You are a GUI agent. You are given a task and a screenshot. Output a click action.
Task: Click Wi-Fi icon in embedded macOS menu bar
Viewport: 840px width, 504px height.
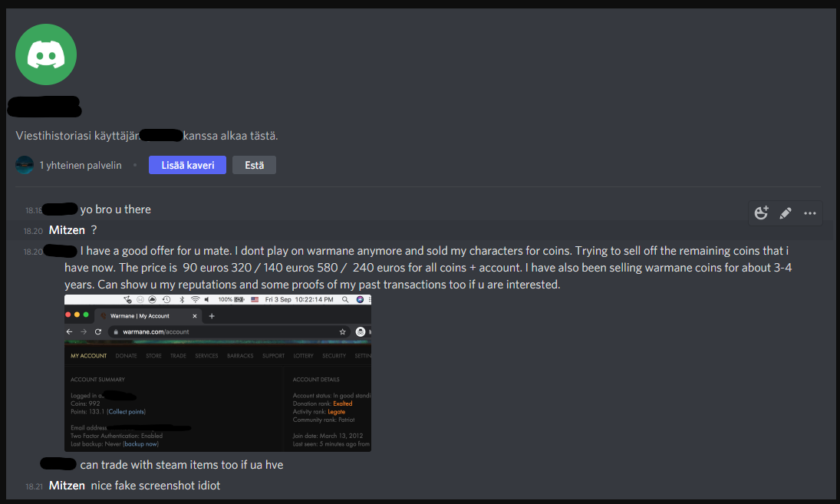pos(196,299)
